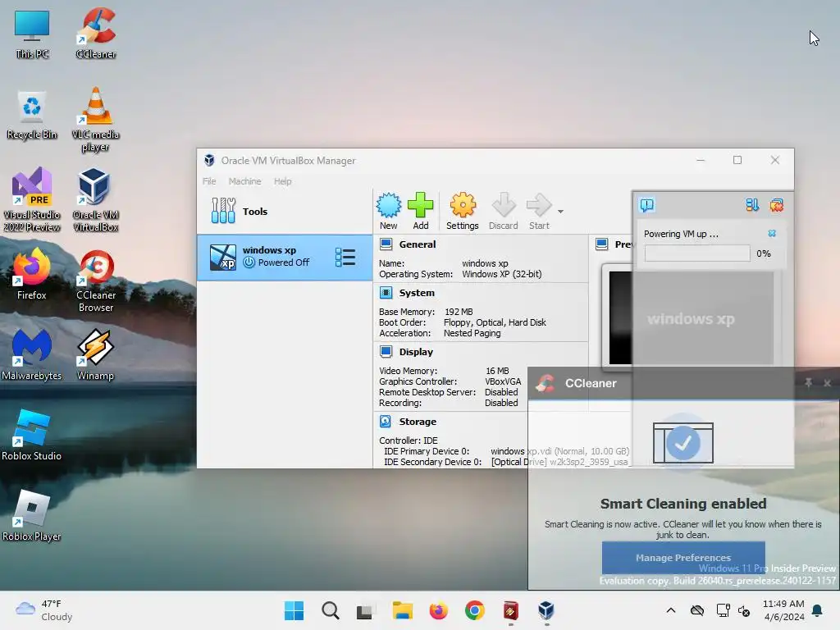The width and height of the screenshot is (840, 630).
Task: Click the New VM toolbar icon
Action: tap(388, 211)
